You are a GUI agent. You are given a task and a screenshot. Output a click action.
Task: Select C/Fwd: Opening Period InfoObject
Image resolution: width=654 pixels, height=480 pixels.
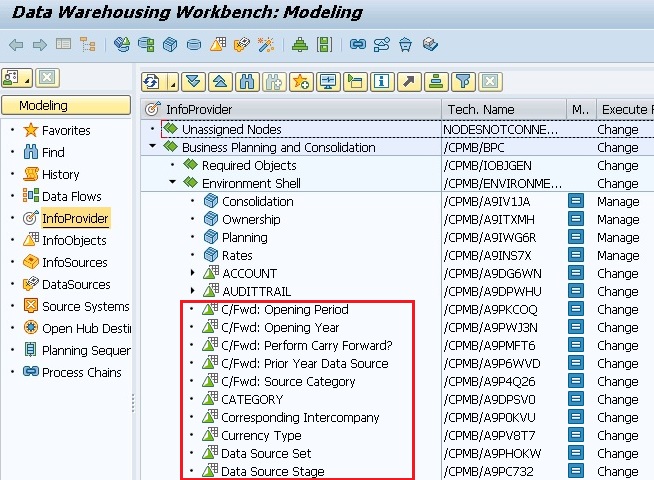[284, 309]
